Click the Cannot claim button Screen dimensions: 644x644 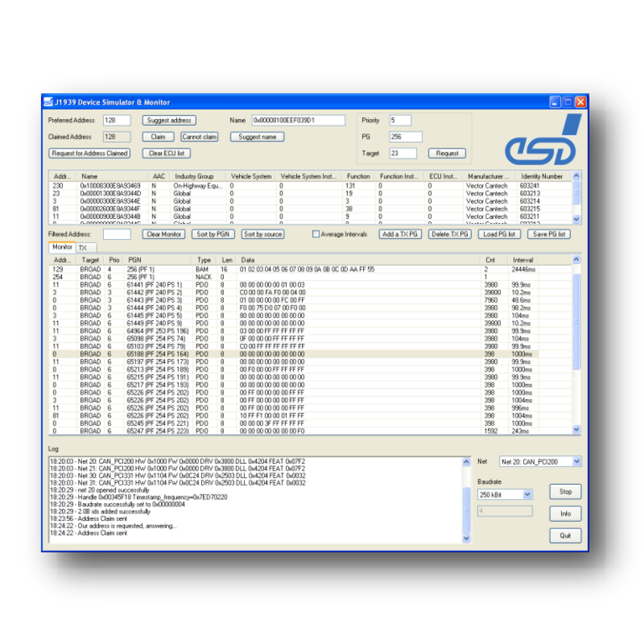click(x=199, y=137)
